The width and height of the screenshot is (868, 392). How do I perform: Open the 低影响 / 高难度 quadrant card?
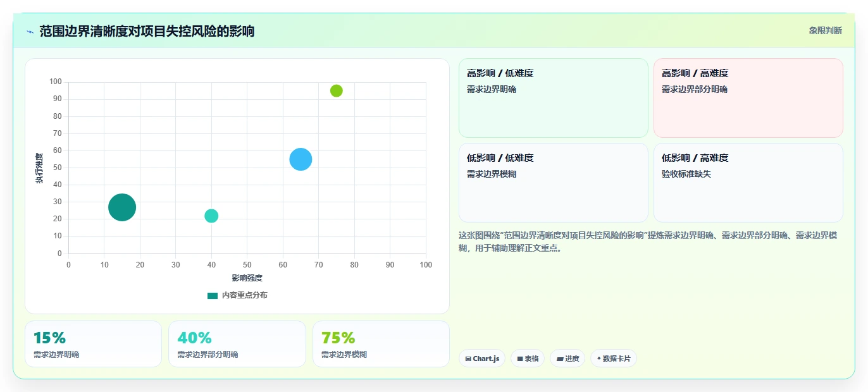[x=748, y=183]
